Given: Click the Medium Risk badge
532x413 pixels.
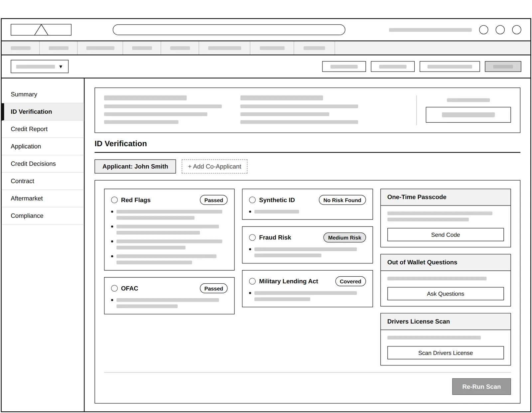Looking at the screenshot, I should (344, 237).
